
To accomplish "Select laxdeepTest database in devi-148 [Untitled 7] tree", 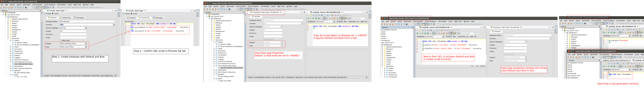I will point(575,46).
